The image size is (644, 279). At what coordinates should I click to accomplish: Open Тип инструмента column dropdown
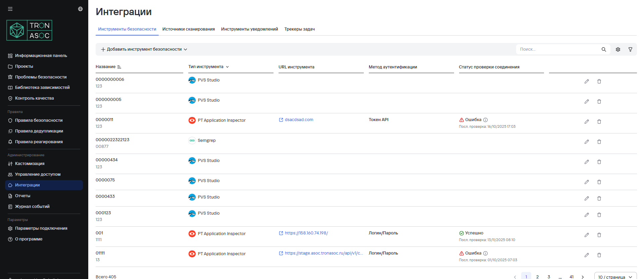click(x=227, y=67)
